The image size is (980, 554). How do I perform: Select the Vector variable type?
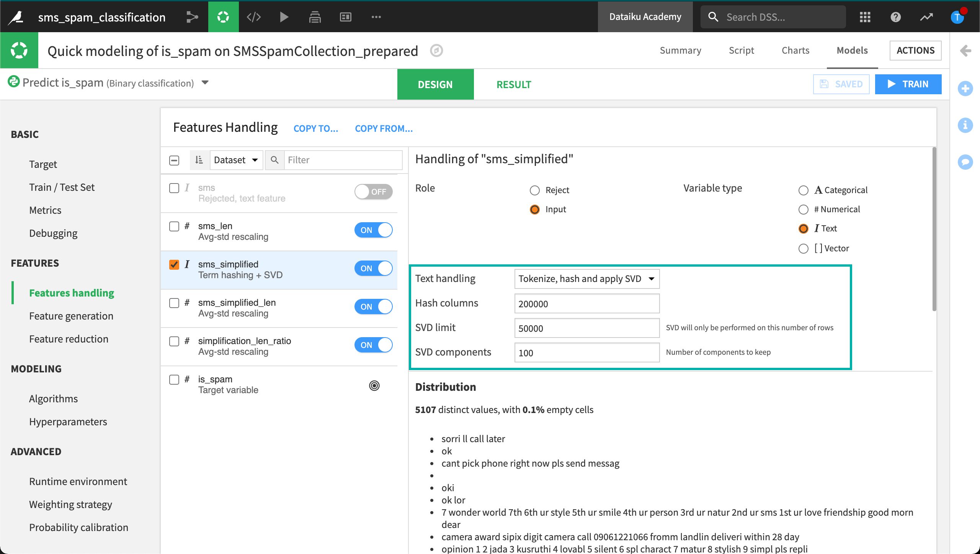[x=804, y=248]
